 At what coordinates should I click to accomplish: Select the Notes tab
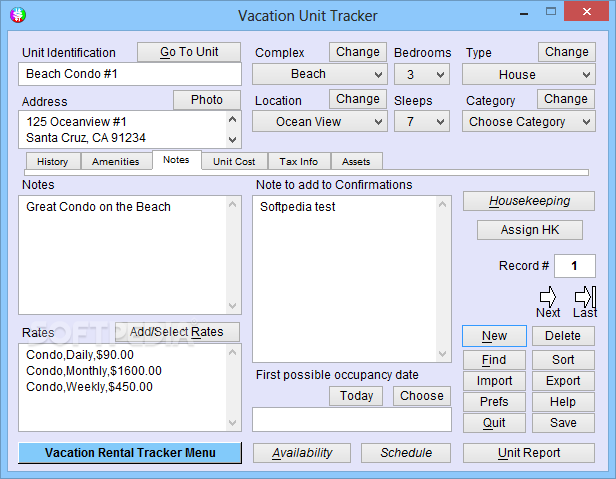[x=176, y=160]
